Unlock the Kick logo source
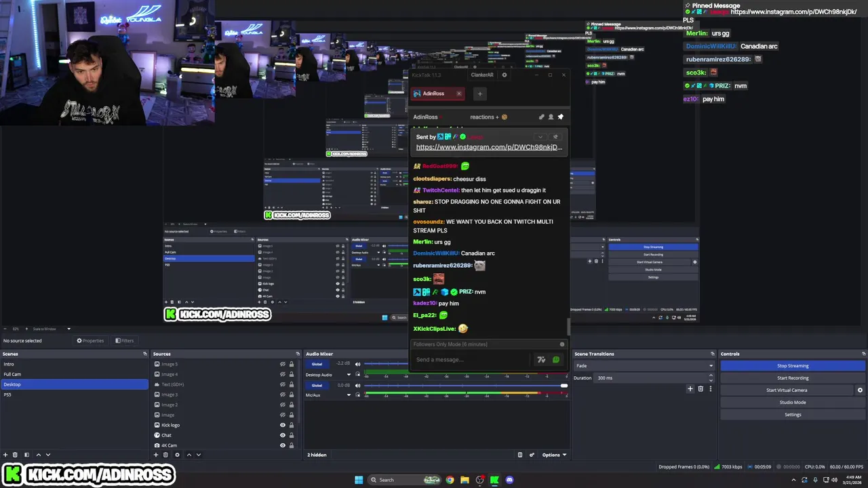 [292, 425]
